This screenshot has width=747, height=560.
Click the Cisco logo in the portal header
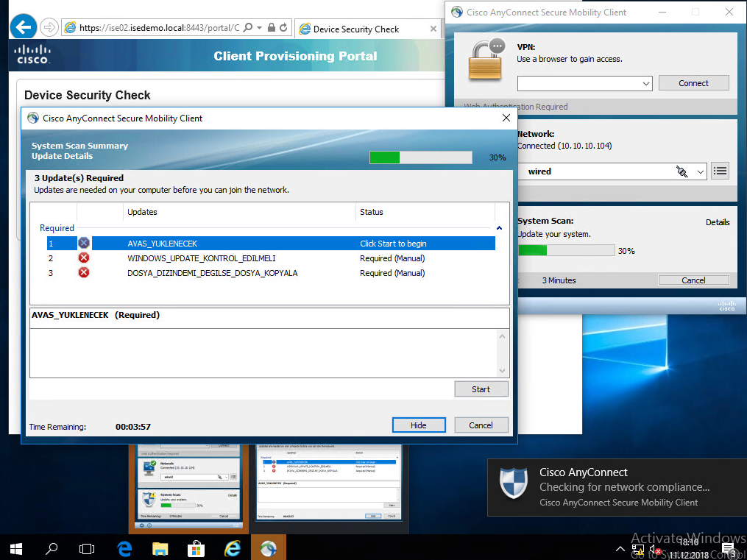pos(32,54)
